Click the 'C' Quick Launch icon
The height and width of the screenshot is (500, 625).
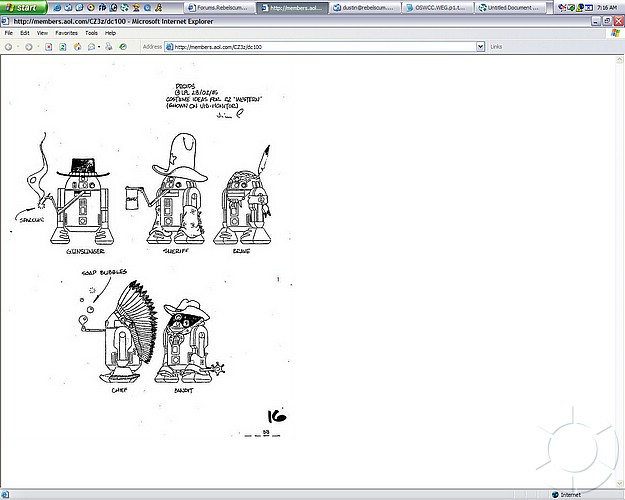click(114, 8)
